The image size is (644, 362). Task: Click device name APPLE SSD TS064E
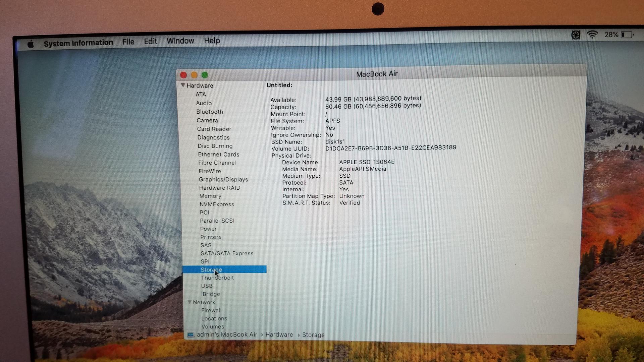coord(367,162)
